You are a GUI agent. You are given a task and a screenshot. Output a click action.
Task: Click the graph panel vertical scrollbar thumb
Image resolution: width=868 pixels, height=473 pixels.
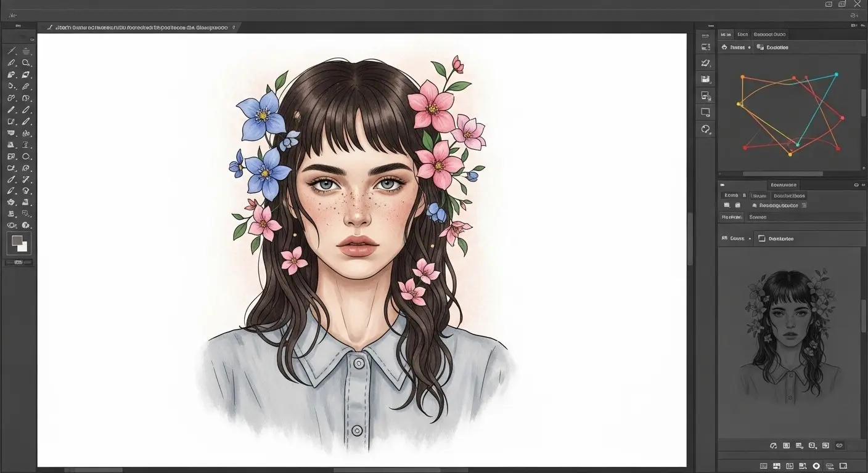[x=864, y=102]
